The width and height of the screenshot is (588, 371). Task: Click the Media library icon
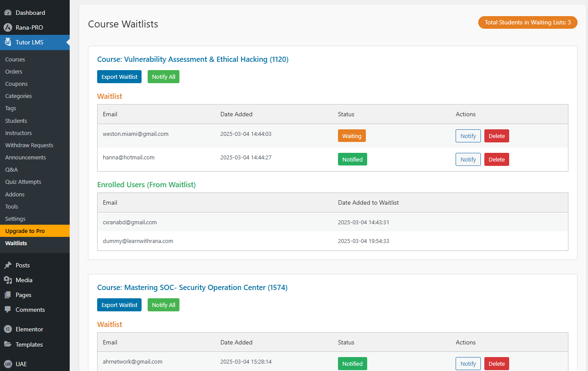(x=8, y=280)
